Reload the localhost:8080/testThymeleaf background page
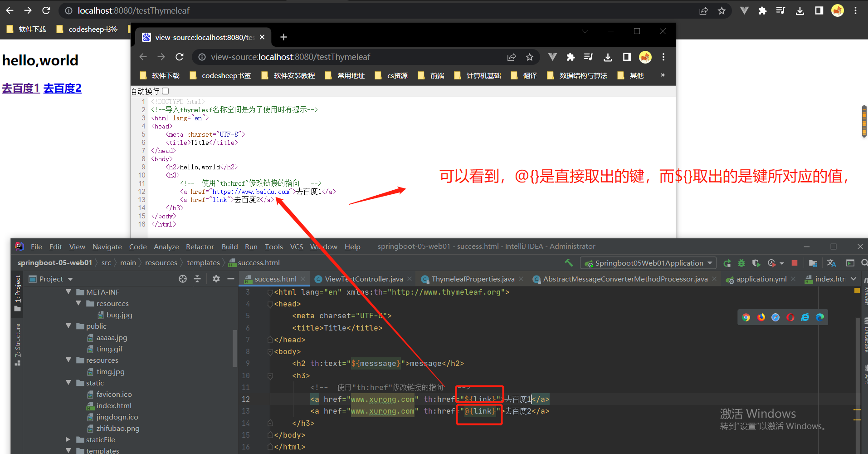The height and width of the screenshot is (454, 868). 46,10
